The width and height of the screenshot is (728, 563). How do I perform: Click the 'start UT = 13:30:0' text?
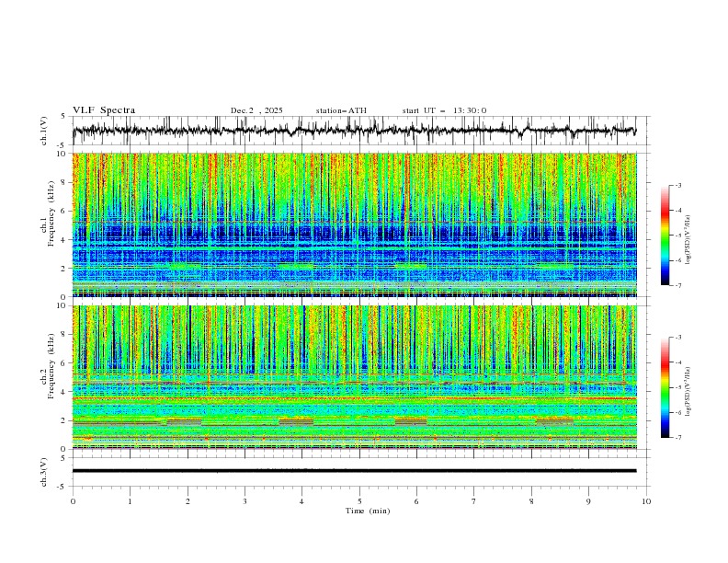pos(444,110)
